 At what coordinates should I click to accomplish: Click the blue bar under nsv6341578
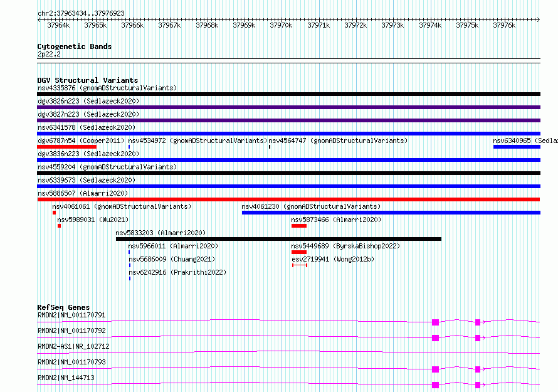288,134
